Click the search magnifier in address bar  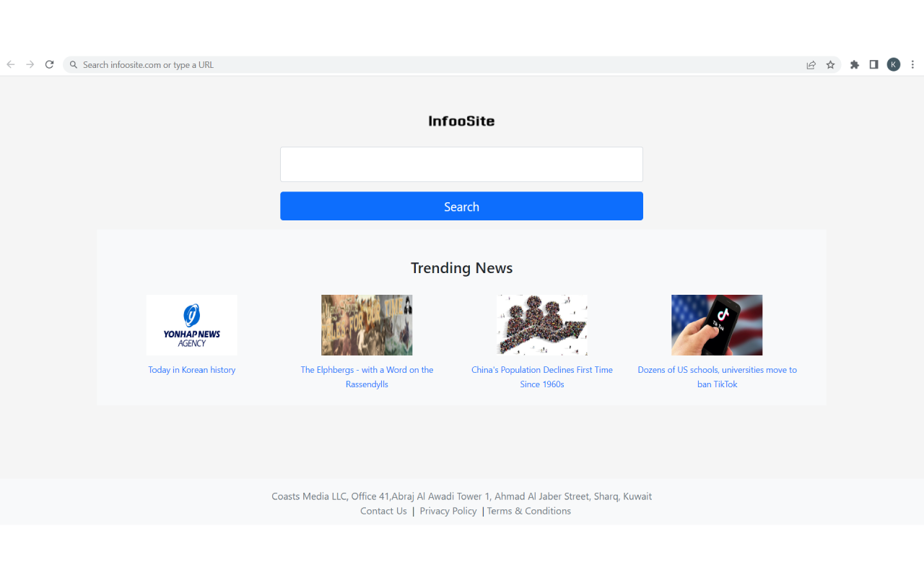coord(73,64)
